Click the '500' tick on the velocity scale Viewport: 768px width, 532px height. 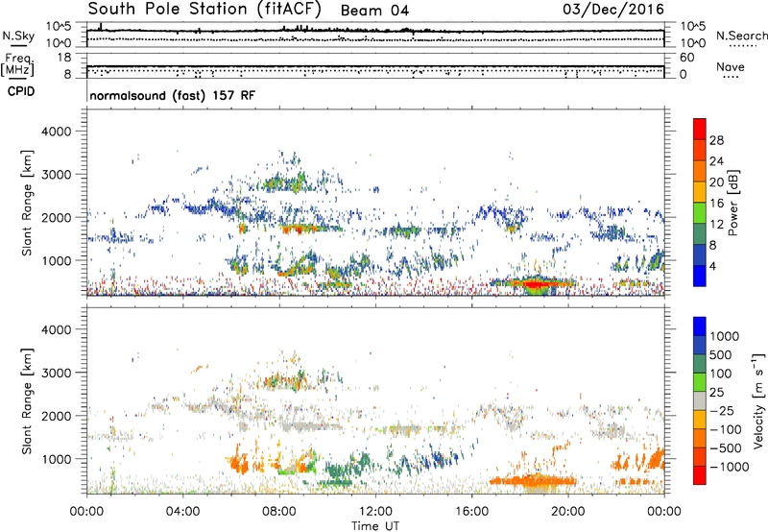tap(721, 354)
